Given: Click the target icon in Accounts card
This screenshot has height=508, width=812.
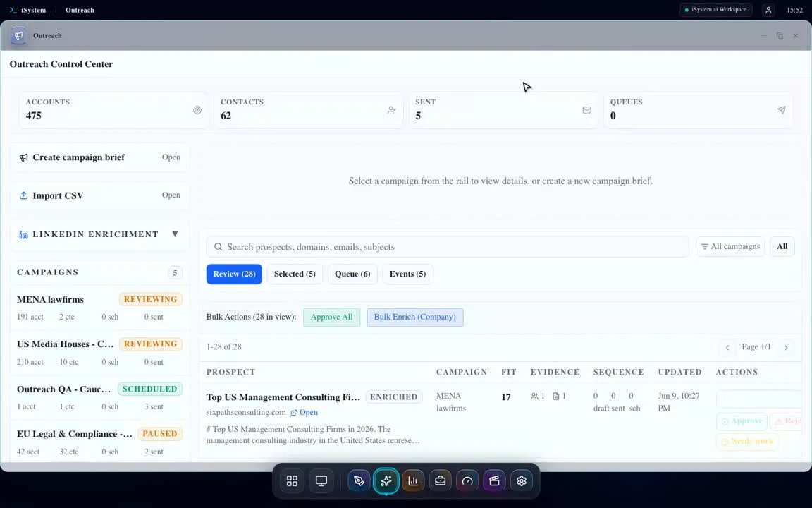Looking at the screenshot, I should (x=197, y=110).
